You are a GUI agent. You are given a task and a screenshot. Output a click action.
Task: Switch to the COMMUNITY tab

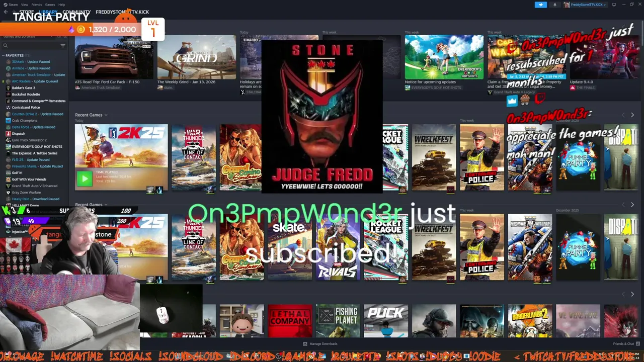(x=76, y=12)
